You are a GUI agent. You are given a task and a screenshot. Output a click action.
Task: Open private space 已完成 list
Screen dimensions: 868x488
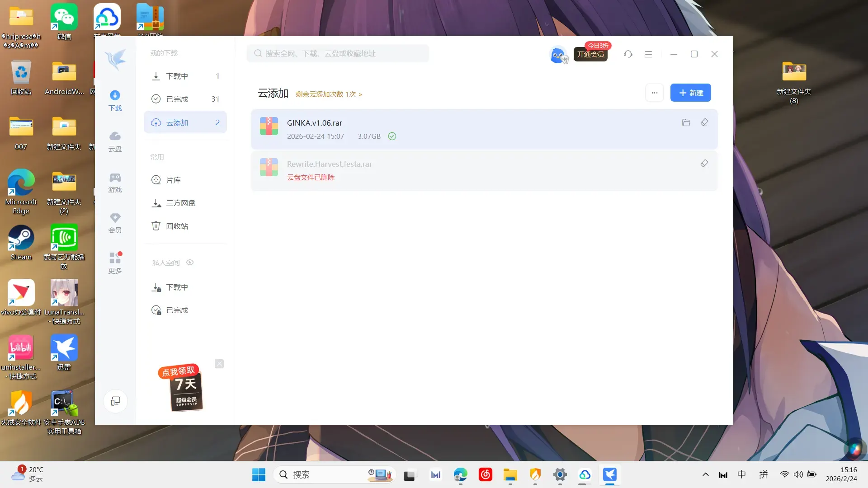pos(185,310)
